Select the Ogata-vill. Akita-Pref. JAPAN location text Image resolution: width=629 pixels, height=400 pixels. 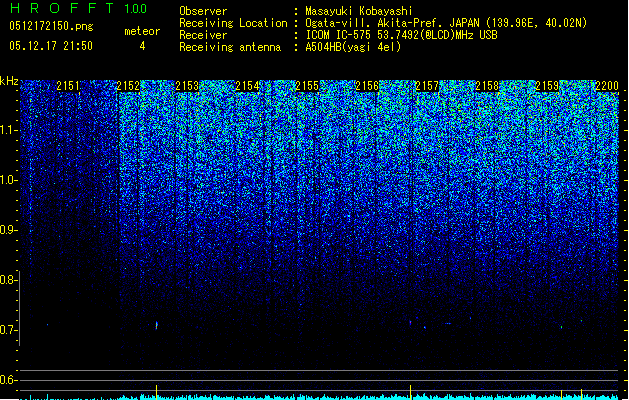click(446, 23)
